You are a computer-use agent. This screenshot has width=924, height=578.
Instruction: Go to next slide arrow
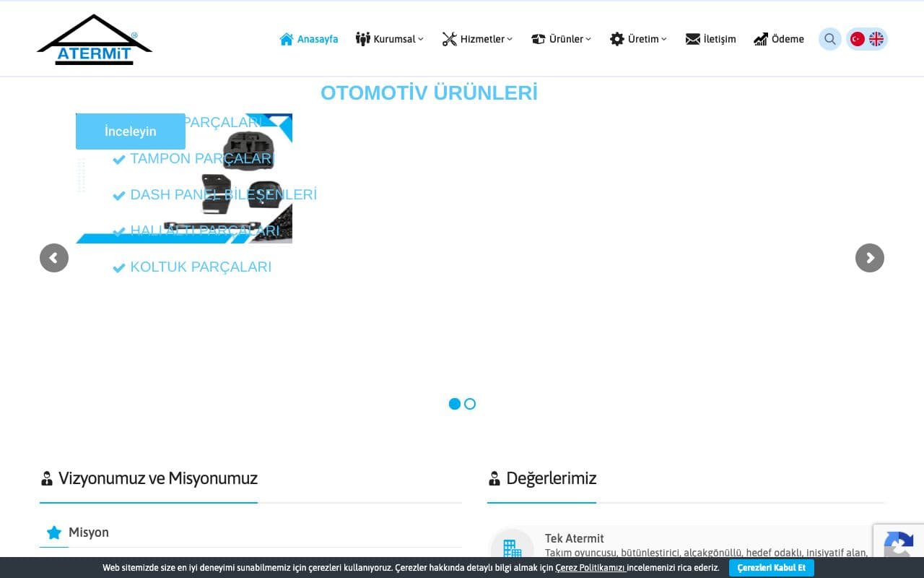pos(870,258)
